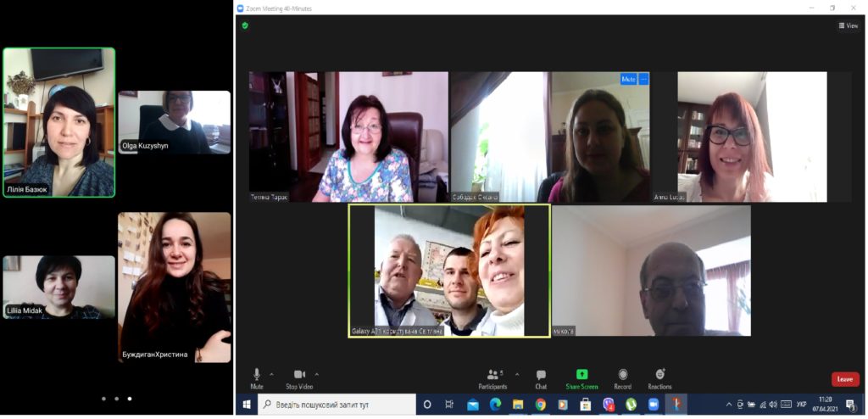Toggle the microphone Mute button
The height and width of the screenshot is (419, 868).
(x=257, y=378)
